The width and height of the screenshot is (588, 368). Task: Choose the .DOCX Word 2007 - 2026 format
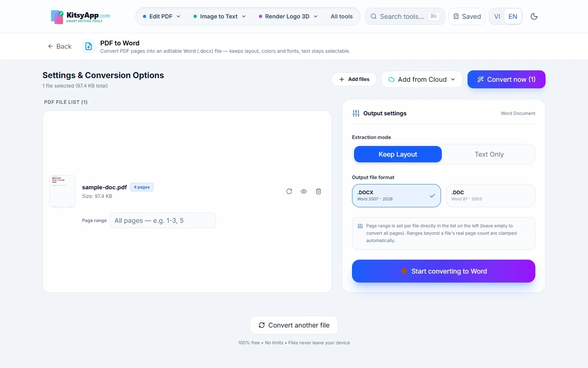(396, 195)
